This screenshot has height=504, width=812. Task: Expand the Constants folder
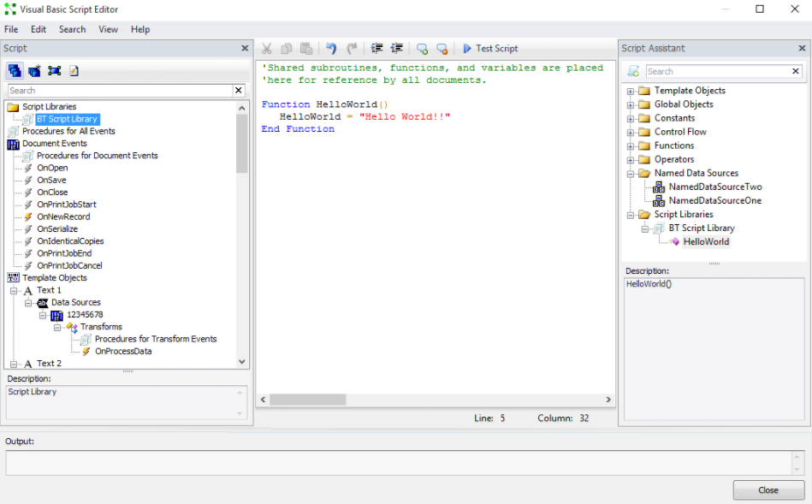pos(631,119)
